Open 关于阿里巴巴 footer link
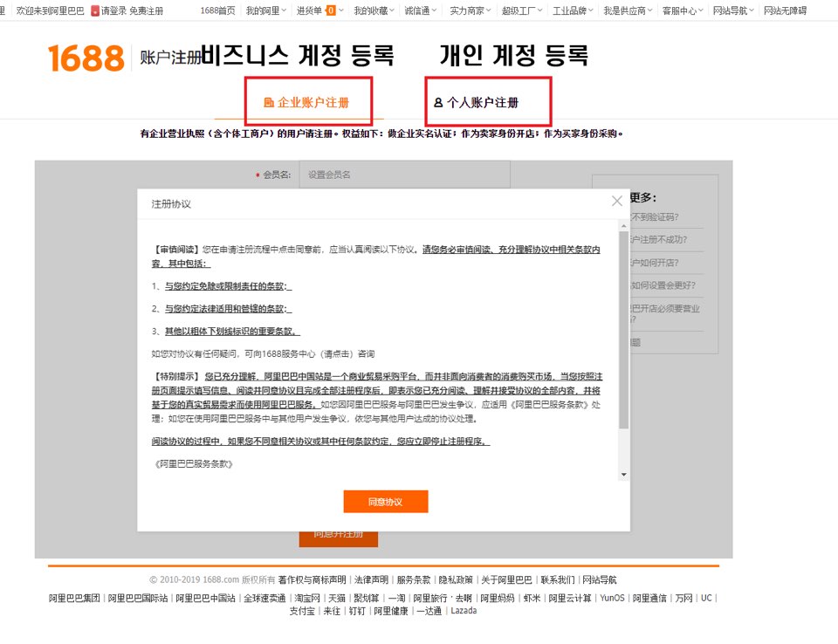The width and height of the screenshot is (838, 644). click(x=506, y=580)
